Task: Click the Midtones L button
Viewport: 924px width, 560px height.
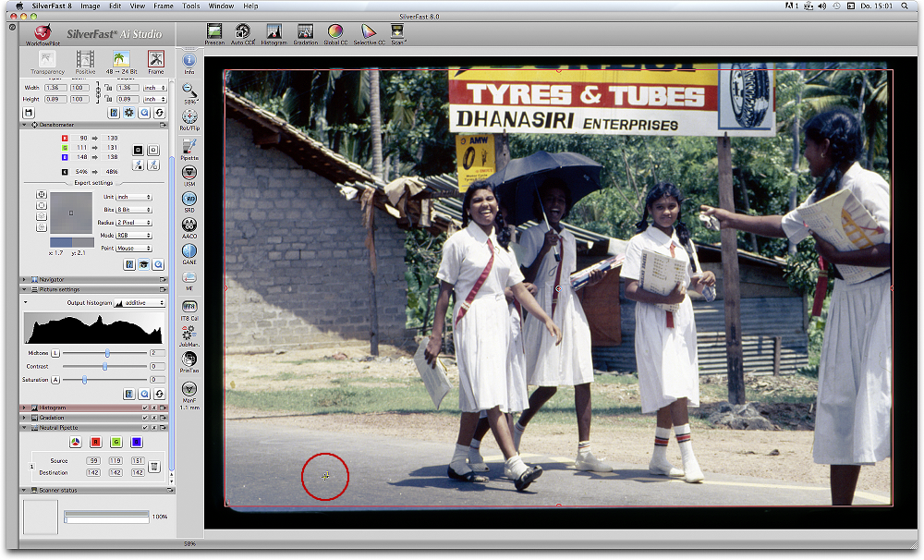Action: 55,353
